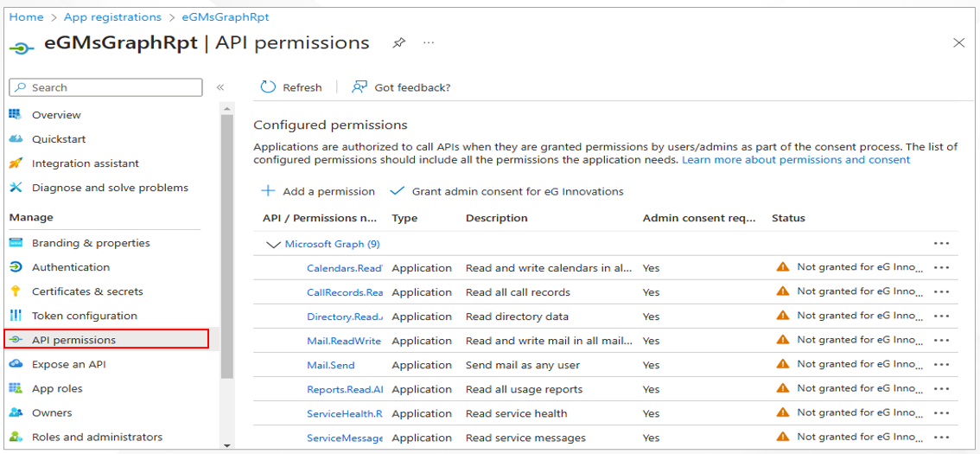Click the Authentication icon
This screenshot has height=454, width=980.
coord(16,267)
